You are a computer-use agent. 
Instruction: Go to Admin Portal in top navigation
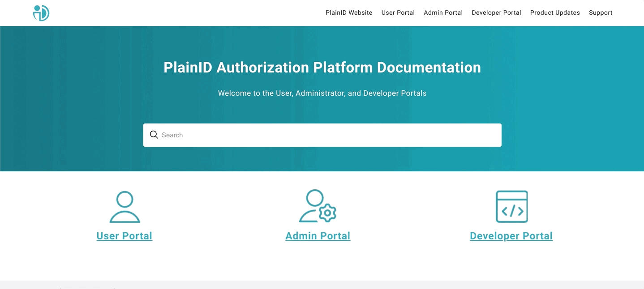click(443, 13)
